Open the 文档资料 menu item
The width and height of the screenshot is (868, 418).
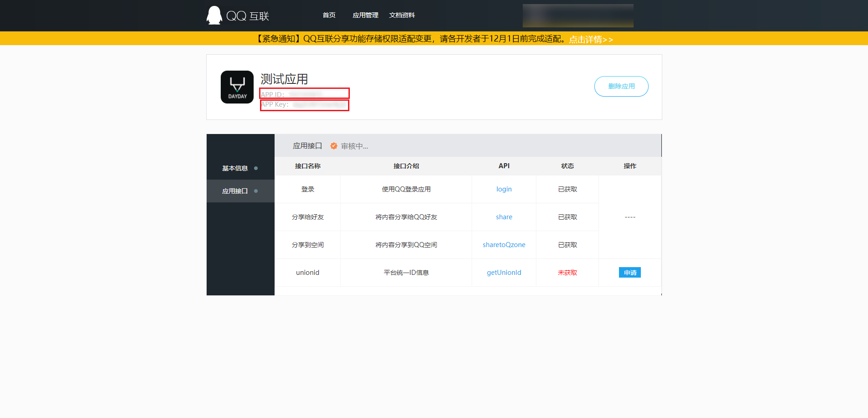tap(401, 15)
